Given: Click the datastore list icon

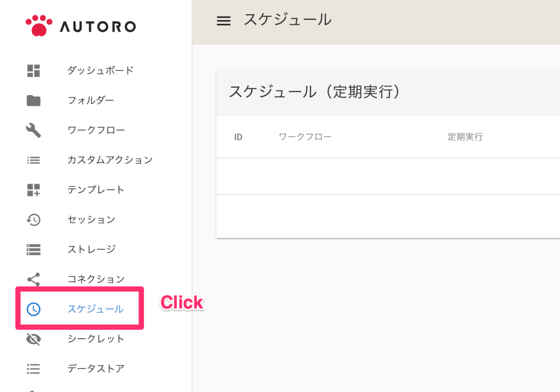Looking at the screenshot, I should coord(33,369).
